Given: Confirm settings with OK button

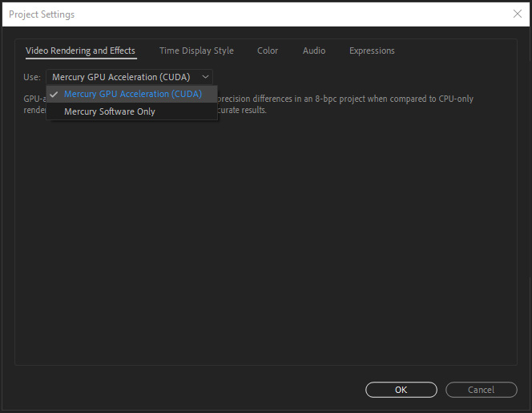Looking at the screenshot, I should (x=401, y=390).
